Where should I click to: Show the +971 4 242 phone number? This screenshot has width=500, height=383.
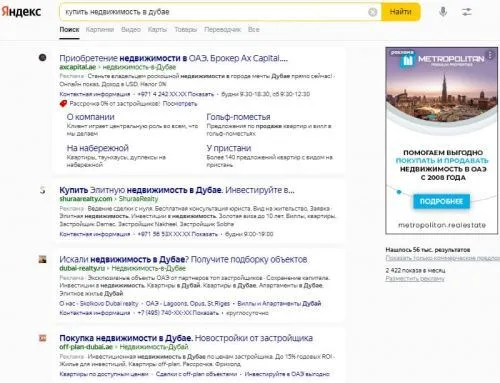coord(176,94)
